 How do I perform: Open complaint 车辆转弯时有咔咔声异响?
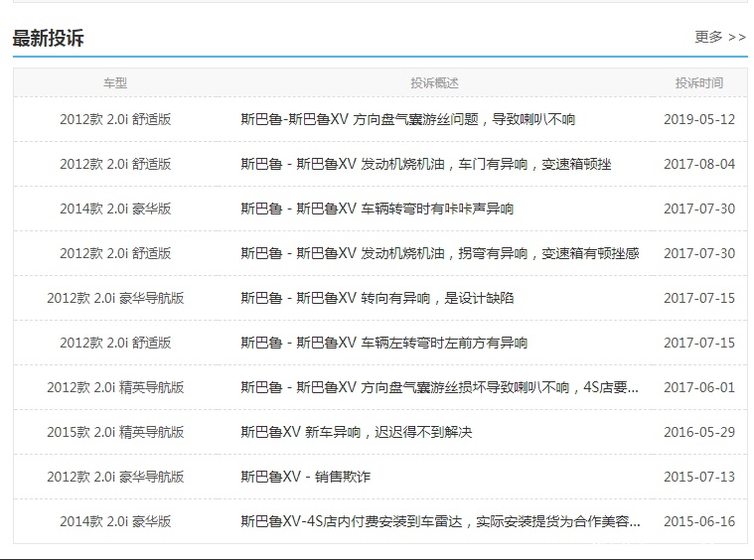pyautogui.click(x=377, y=209)
